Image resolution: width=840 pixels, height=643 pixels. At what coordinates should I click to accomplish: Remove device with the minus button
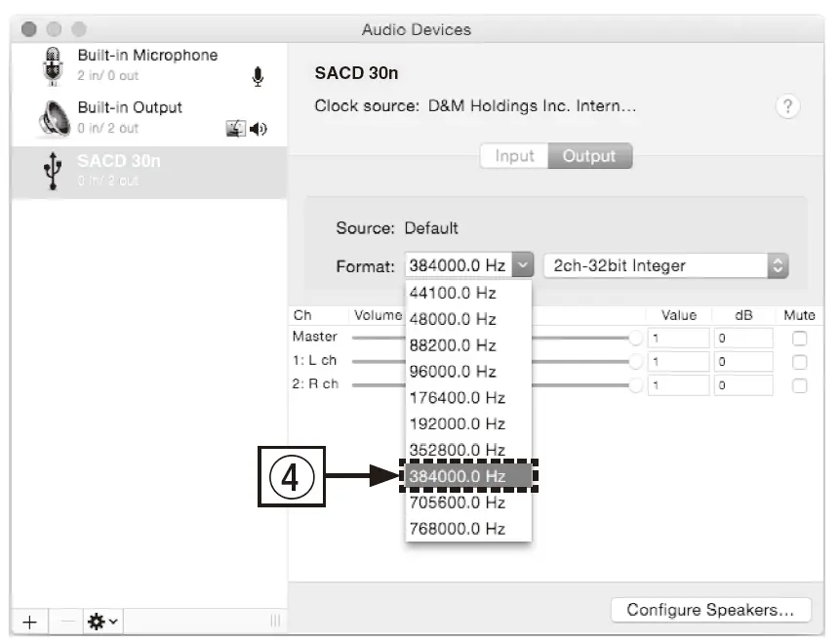coord(67,622)
